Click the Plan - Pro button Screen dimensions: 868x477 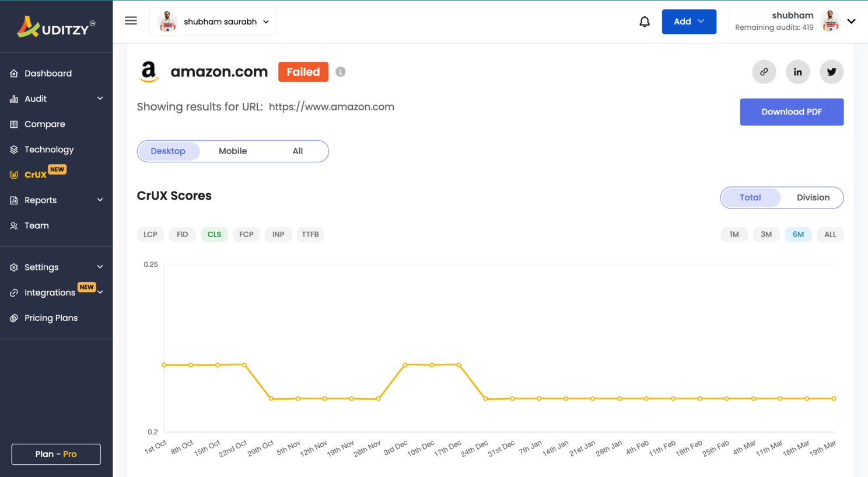coord(56,454)
